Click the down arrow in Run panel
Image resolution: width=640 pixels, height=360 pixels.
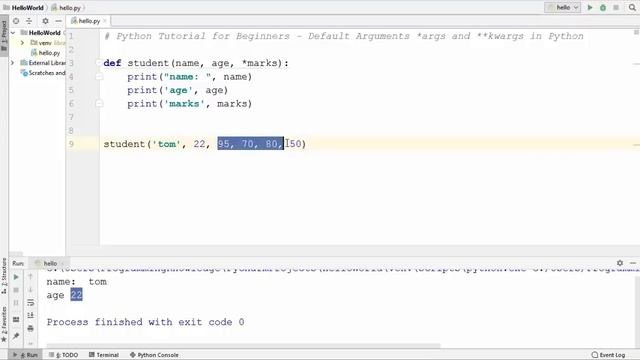coord(31,290)
